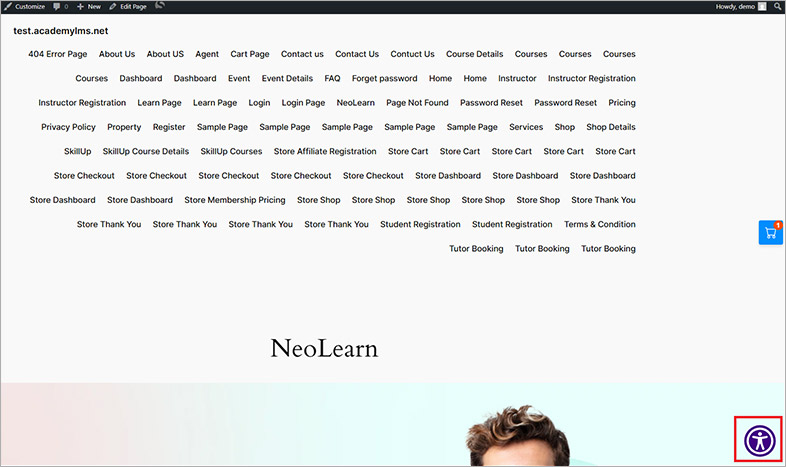Click the icon right of Edit Page
786x467 pixels.
coord(159,6)
